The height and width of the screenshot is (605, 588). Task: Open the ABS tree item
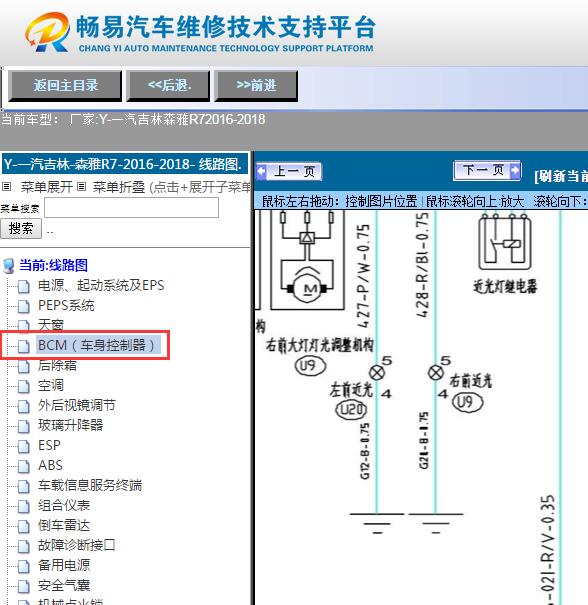50,466
